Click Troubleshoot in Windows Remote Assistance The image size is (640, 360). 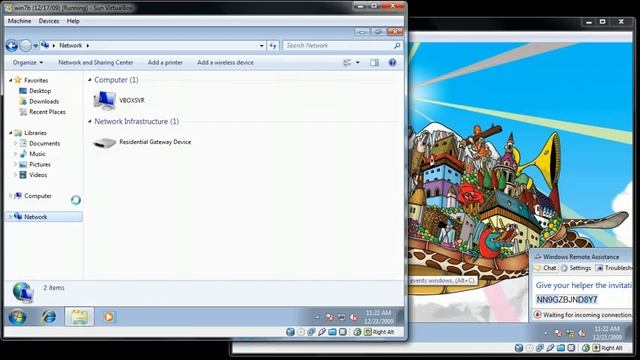pos(613,268)
